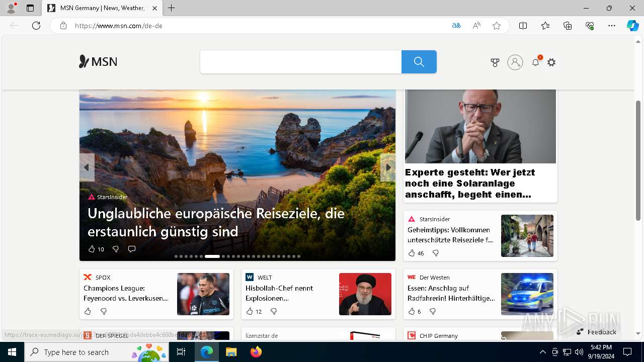Click the MSN logo
This screenshot has height=362, width=644.
click(x=98, y=62)
